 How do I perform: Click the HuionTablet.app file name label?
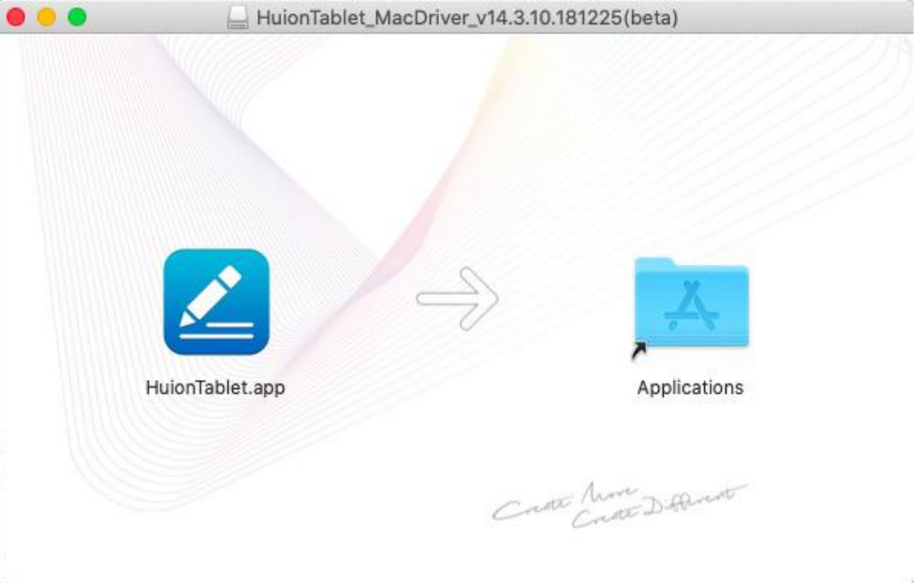click(x=215, y=387)
